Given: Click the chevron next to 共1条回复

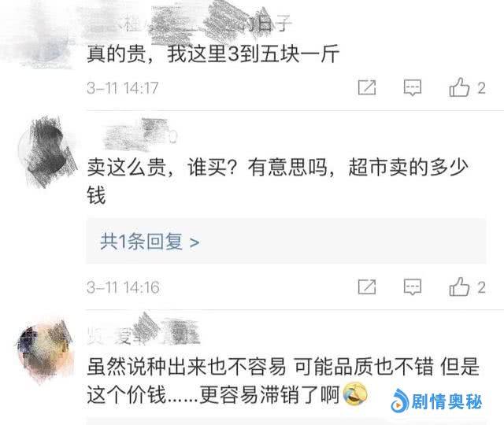Looking at the screenshot, I should click(195, 242).
